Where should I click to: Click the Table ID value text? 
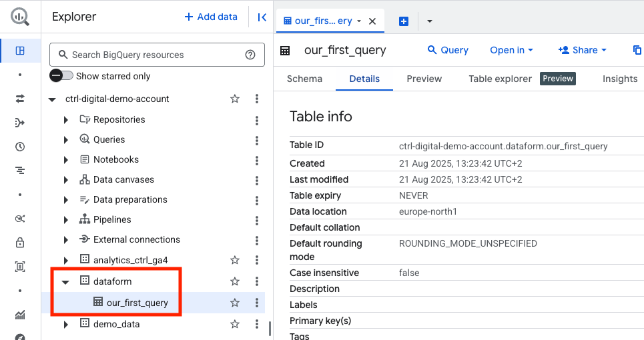click(x=503, y=147)
